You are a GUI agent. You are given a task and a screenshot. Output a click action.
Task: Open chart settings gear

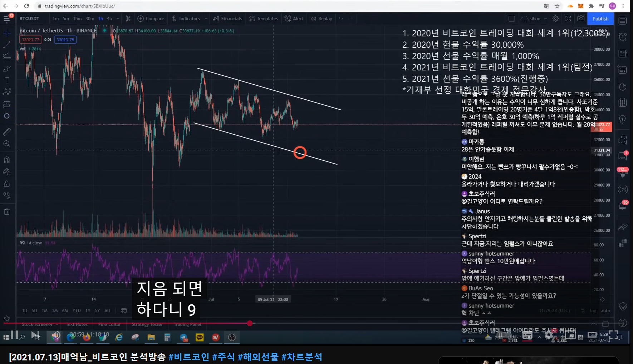555,19
